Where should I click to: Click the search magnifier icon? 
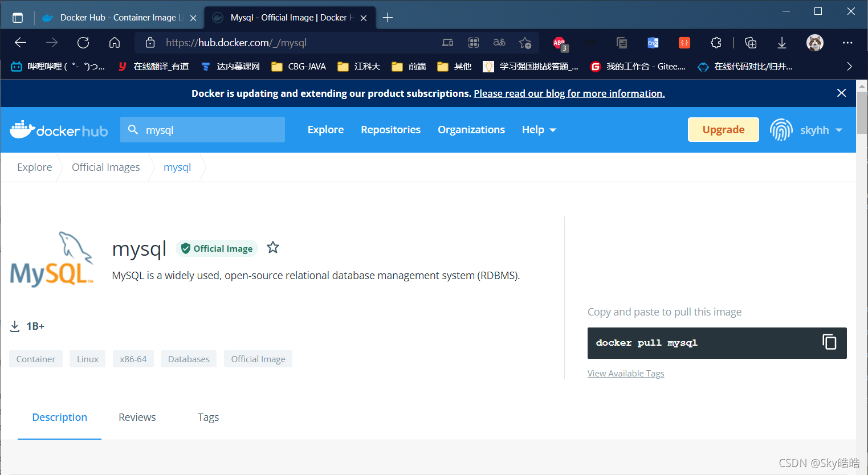tap(133, 130)
